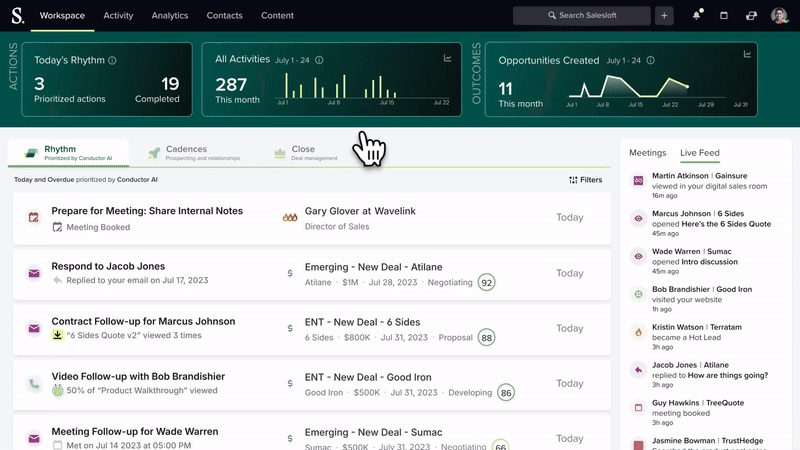Switch to the Cadences tab
This screenshot has height=450, width=800.
[x=194, y=153]
